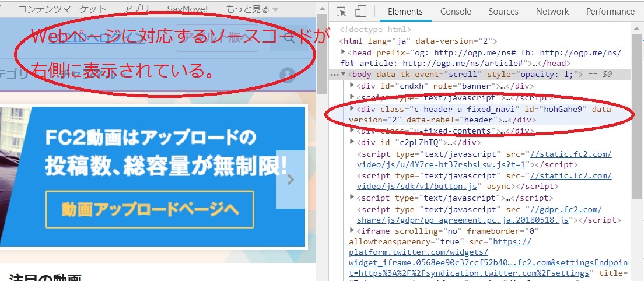The height and width of the screenshot is (281, 644).
Task: Click the web page vertical scrollbar
Action: (323, 53)
